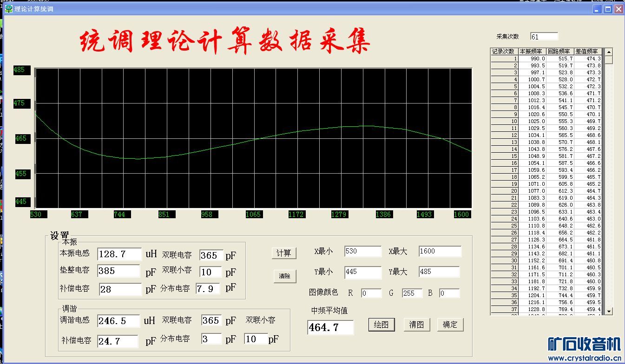Select the X最小 value field

coord(362,252)
